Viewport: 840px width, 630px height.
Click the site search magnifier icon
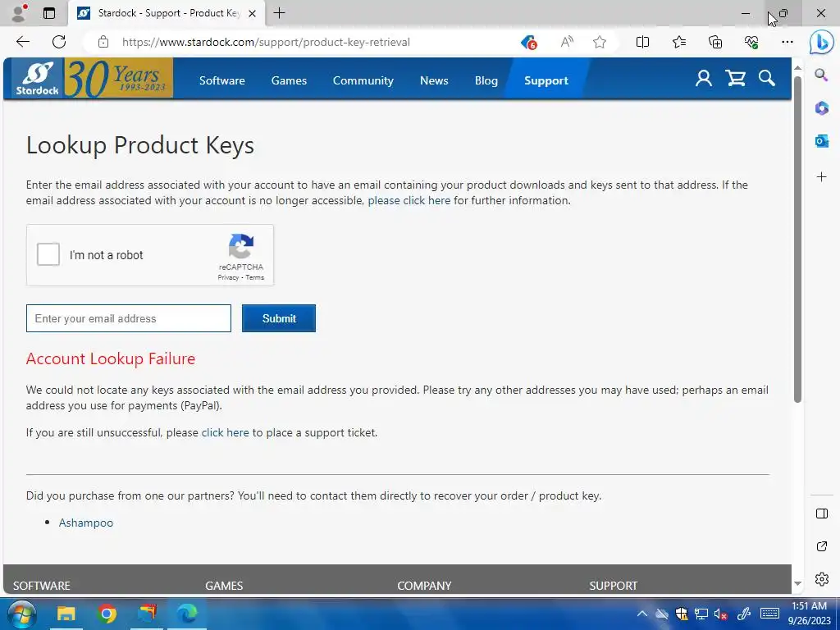tap(767, 78)
